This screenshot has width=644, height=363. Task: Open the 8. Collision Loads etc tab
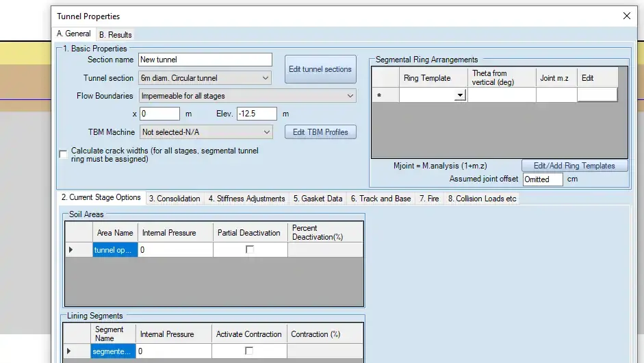tap(482, 199)
